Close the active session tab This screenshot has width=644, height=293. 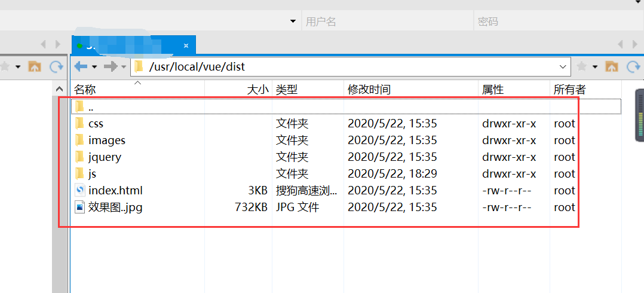pyautogui.click(x=186, y=45)
